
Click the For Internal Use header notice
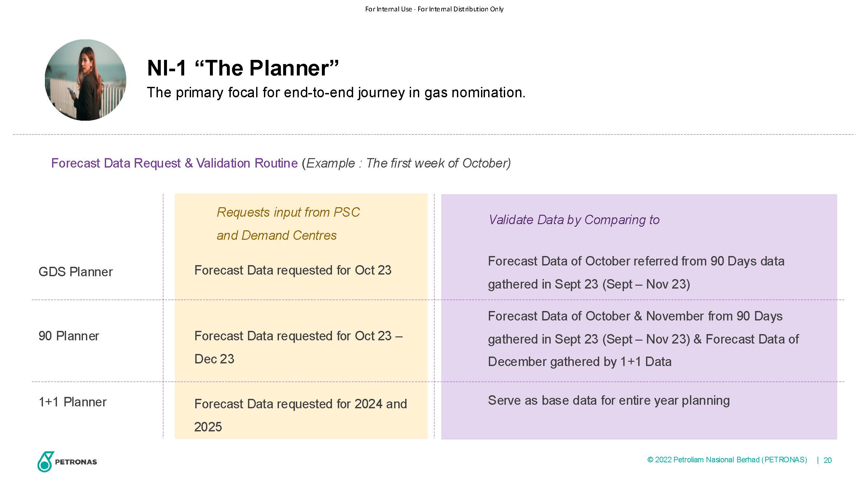click(434, 9)
